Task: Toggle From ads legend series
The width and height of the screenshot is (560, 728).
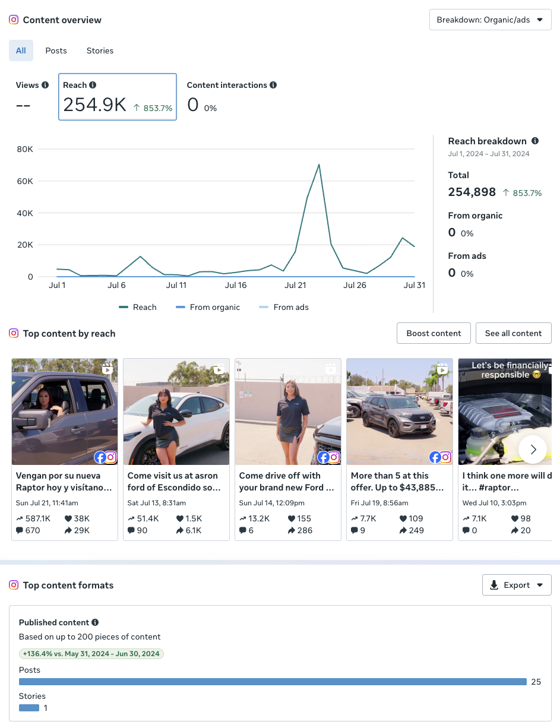Action: click(x=284, y=307)
